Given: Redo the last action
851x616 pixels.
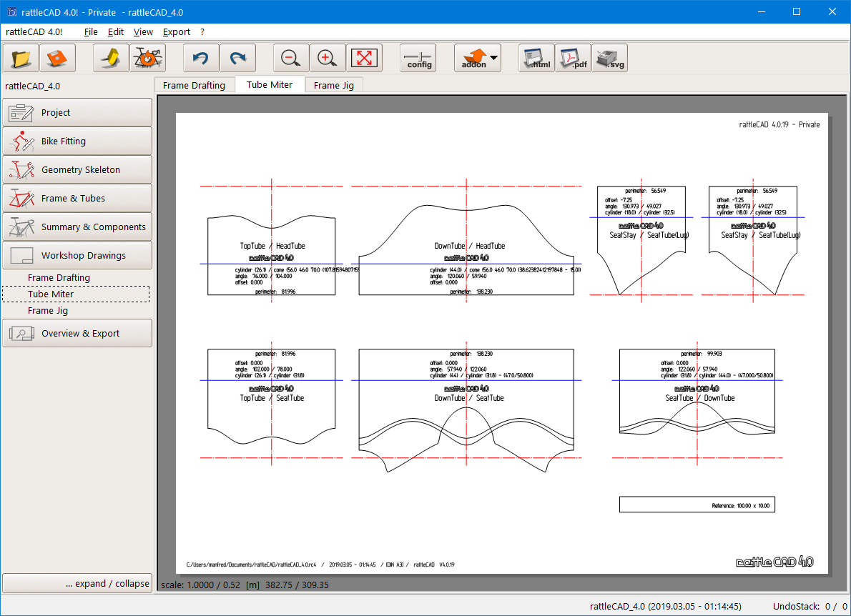Looking at the screenshot, I should tap(237, 58).
